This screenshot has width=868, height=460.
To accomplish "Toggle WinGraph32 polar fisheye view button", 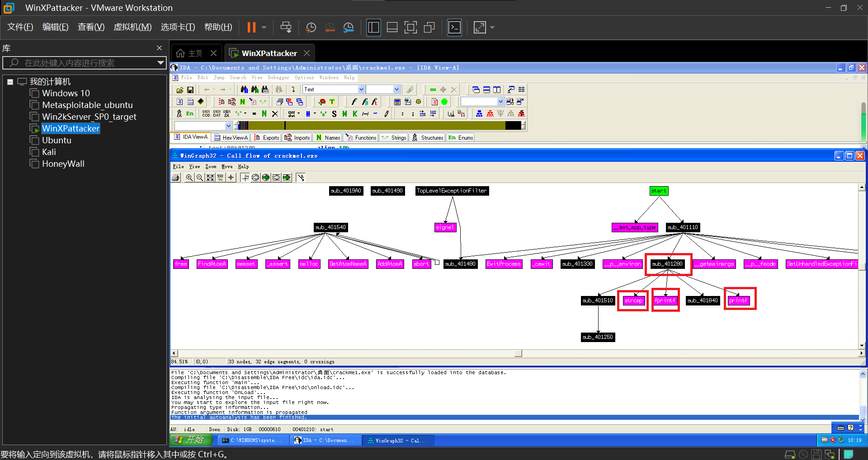I will [255, 178].
